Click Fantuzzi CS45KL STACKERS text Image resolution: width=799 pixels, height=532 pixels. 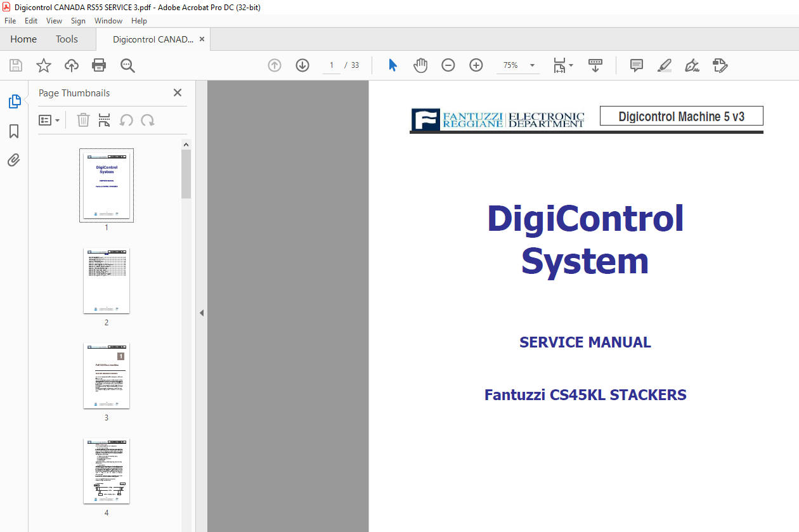coord(585,395)
